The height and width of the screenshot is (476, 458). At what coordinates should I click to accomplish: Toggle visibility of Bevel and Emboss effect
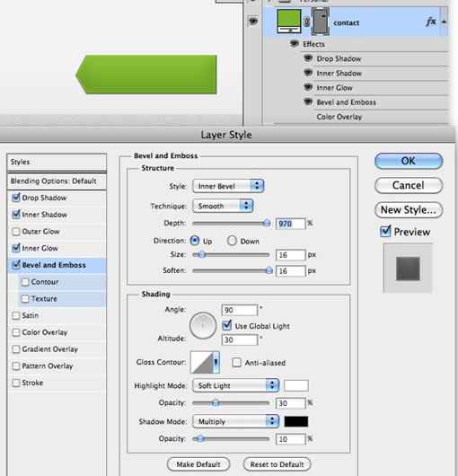(308, 101)
